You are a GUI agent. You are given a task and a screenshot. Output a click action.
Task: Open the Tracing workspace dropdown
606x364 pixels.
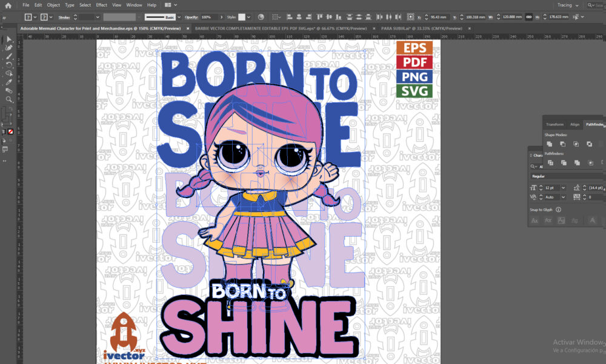[568, 5]
